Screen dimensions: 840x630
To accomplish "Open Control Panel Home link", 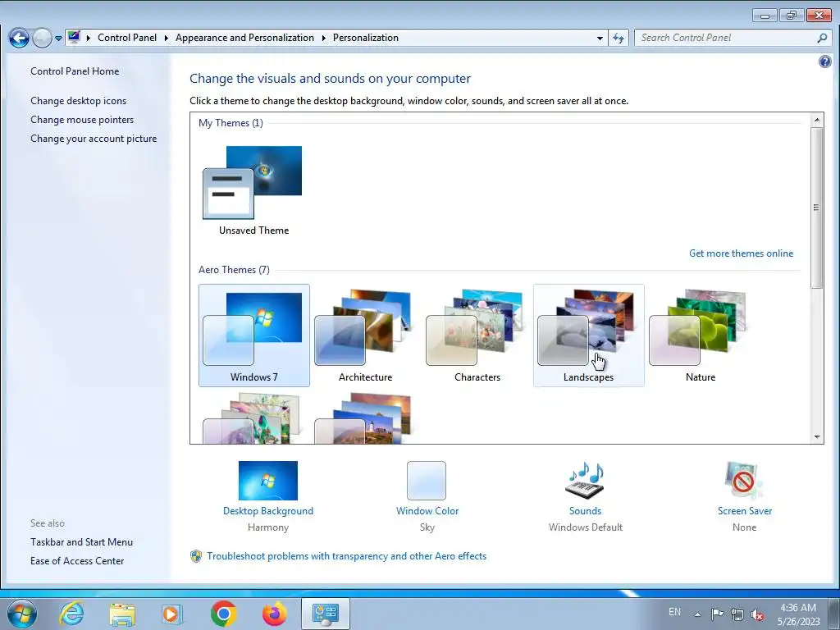I will 75,71.
